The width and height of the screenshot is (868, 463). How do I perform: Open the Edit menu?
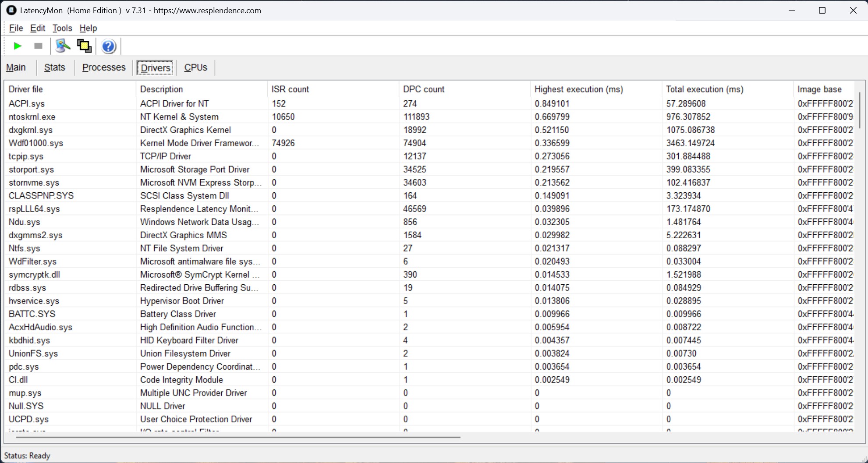pos(38,28)
